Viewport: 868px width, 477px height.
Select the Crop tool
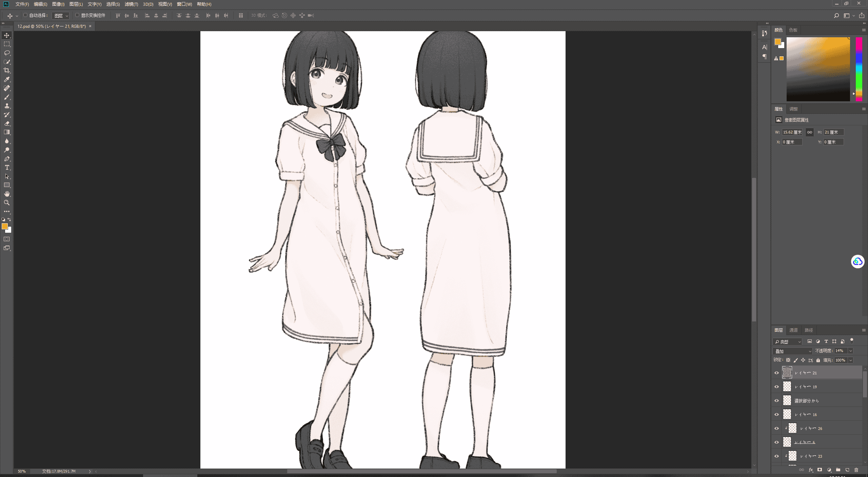[7, 70]
